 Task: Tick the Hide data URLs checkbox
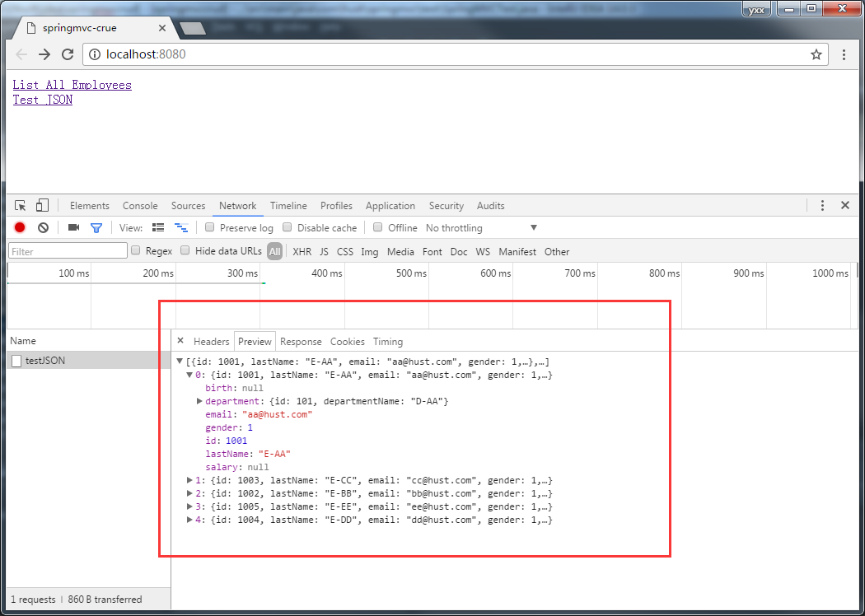(185, 250)
